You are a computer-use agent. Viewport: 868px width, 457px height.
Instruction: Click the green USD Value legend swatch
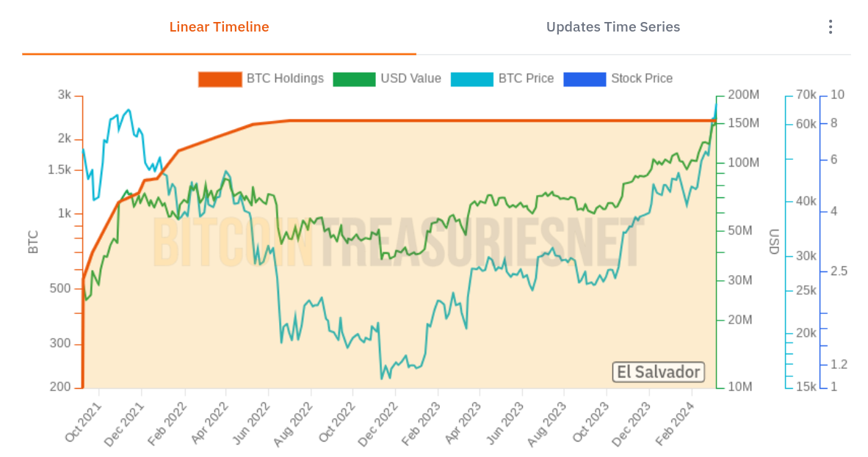pyautogui.click(x=354, y=79)
